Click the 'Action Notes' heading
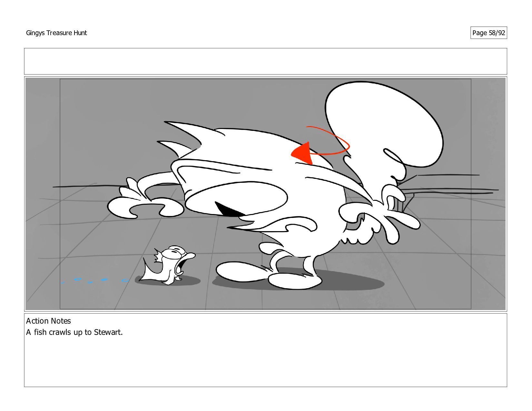Viewport: 532px width, 411px height. click(48, 321)
